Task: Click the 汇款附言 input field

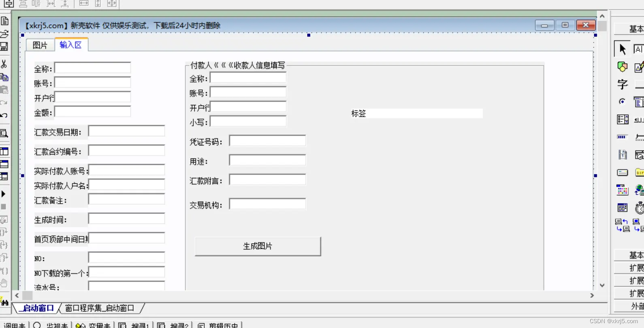Action: click(268, 180)
